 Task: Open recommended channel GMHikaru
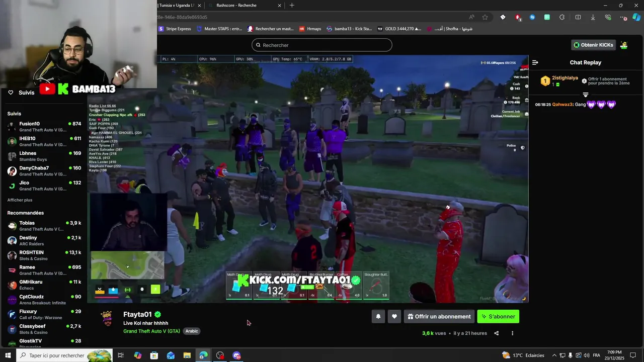pyautogui.click(x=44, y=285)
